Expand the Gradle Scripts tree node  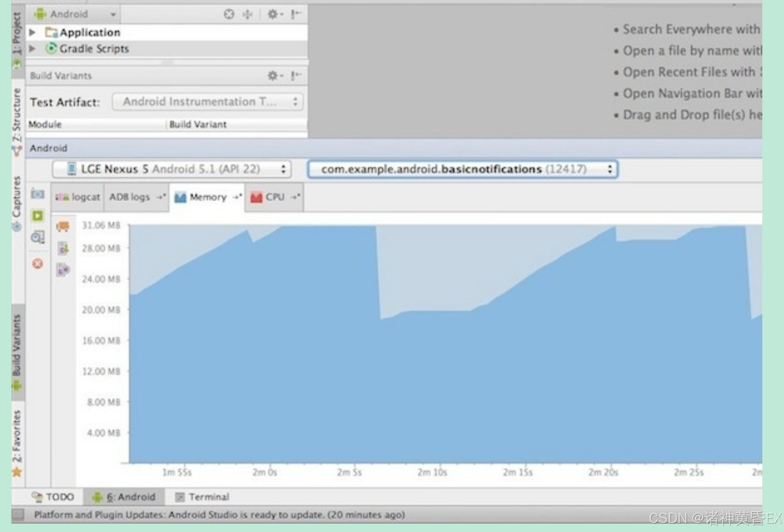tap(33, 49)
